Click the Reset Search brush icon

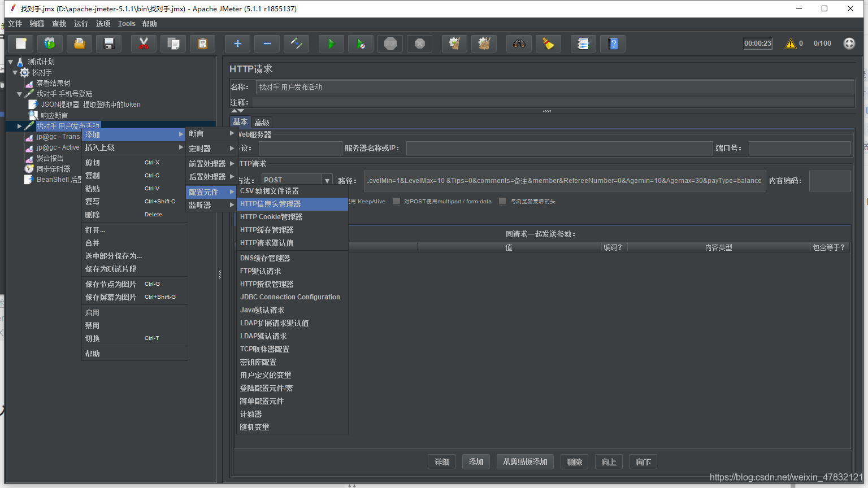click(548, 43)
